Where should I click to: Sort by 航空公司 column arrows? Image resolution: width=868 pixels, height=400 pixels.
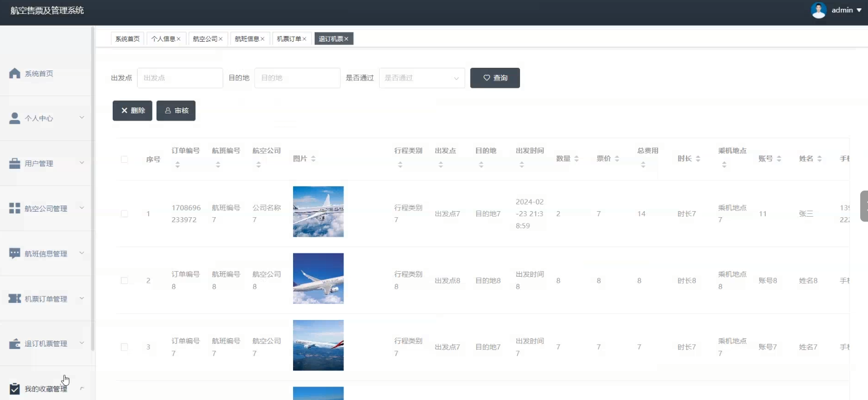(259, 164)
